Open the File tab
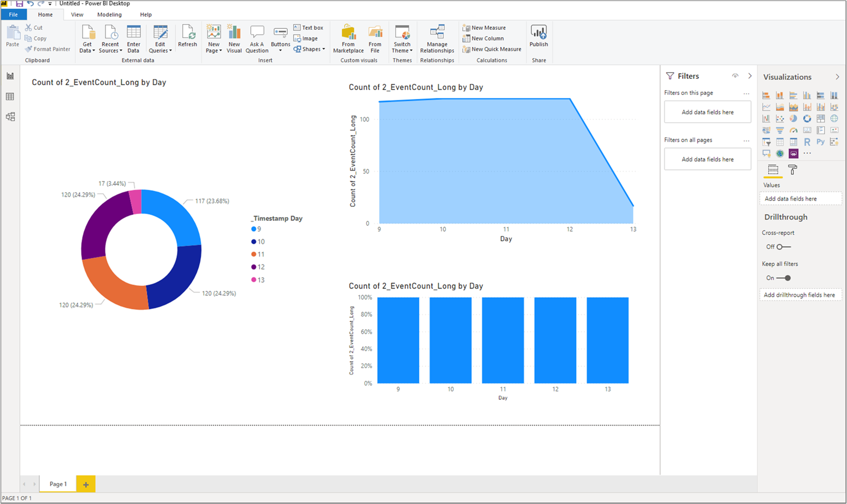Screen dimensions: 847x504 click(13, 15)
